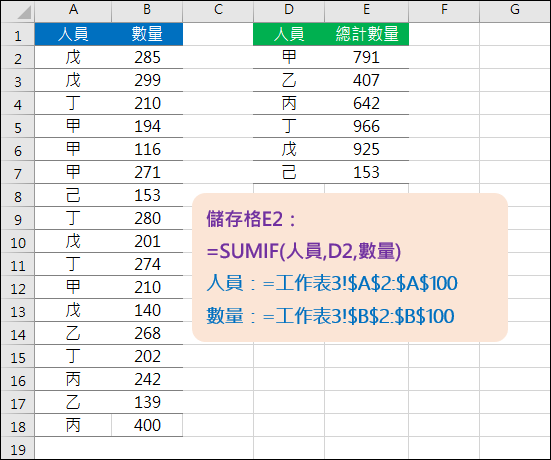Select cell with value 201
Image resolution: width=551 pixels, height=460 pixels.
coord(147,241)
